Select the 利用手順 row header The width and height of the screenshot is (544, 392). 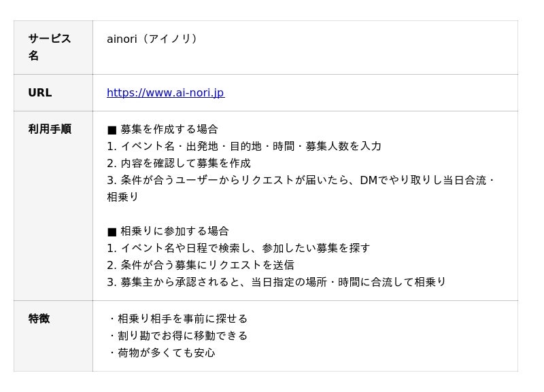point(50,129)
